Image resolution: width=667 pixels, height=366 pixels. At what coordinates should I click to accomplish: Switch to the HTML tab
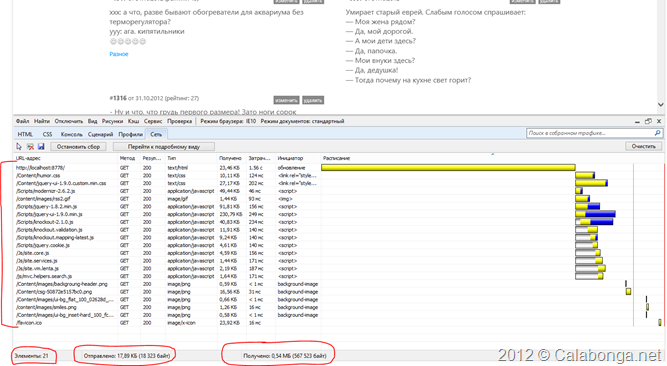25,134
